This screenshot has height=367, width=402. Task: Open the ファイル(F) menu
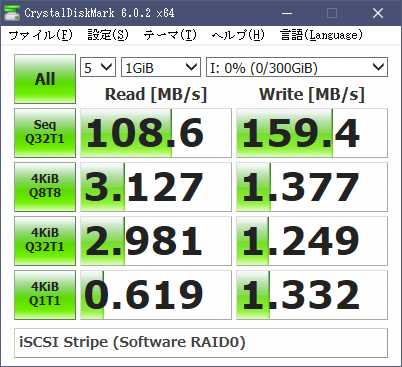pos(40,35)
